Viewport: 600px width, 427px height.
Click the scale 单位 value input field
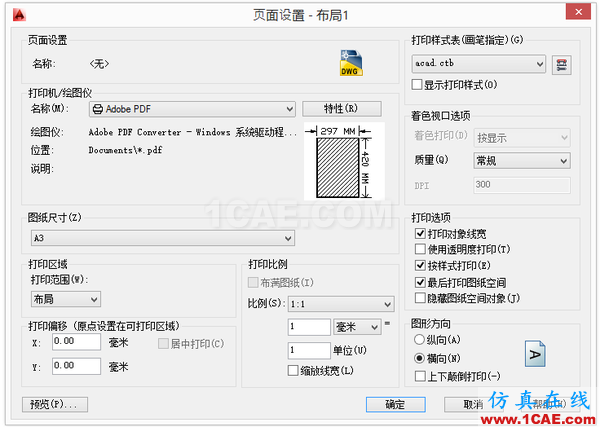tap(309, 350)
